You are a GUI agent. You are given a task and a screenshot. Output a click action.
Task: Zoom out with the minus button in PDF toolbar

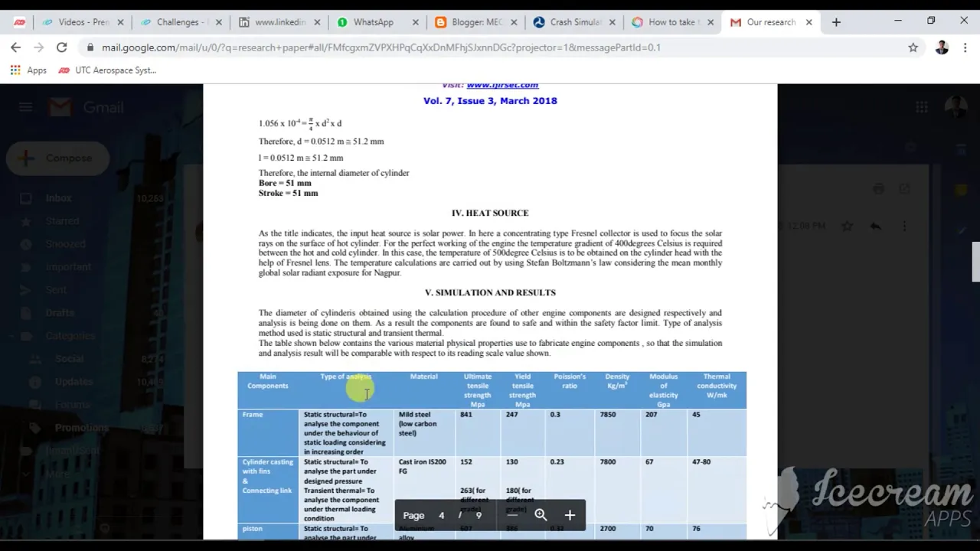tap(512, 515)
